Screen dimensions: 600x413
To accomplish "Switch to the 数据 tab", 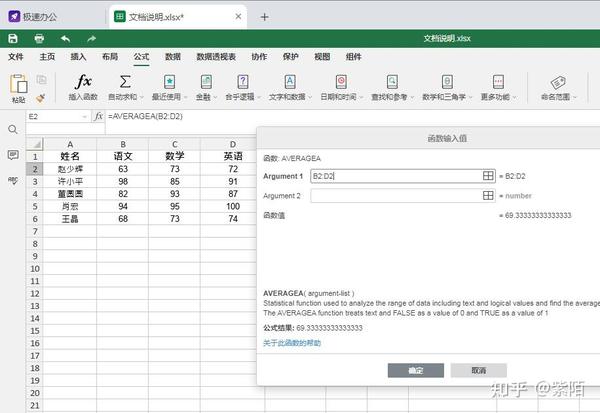I will click(x=173, y=57).
